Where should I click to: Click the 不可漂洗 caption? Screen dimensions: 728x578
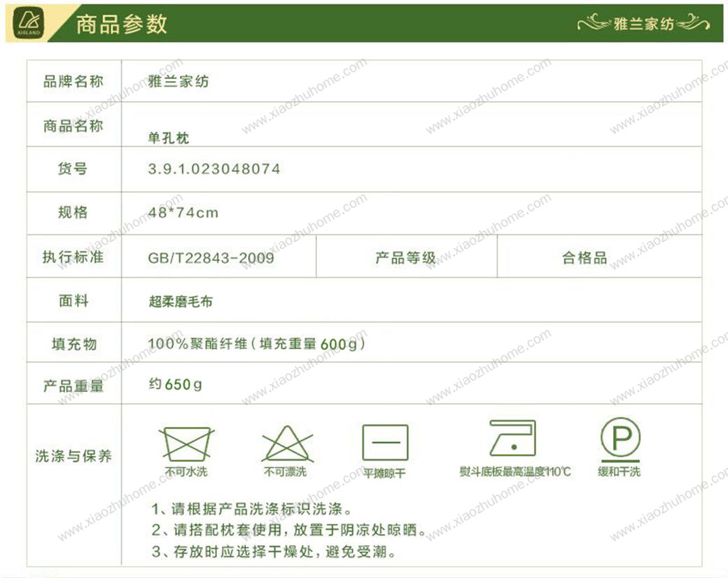(x=286, y=472)
